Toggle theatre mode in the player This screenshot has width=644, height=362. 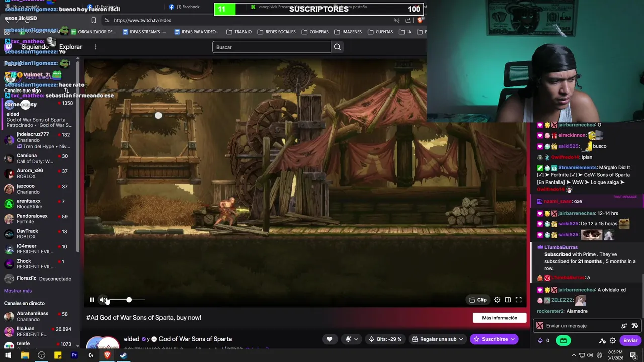[508, 300]
